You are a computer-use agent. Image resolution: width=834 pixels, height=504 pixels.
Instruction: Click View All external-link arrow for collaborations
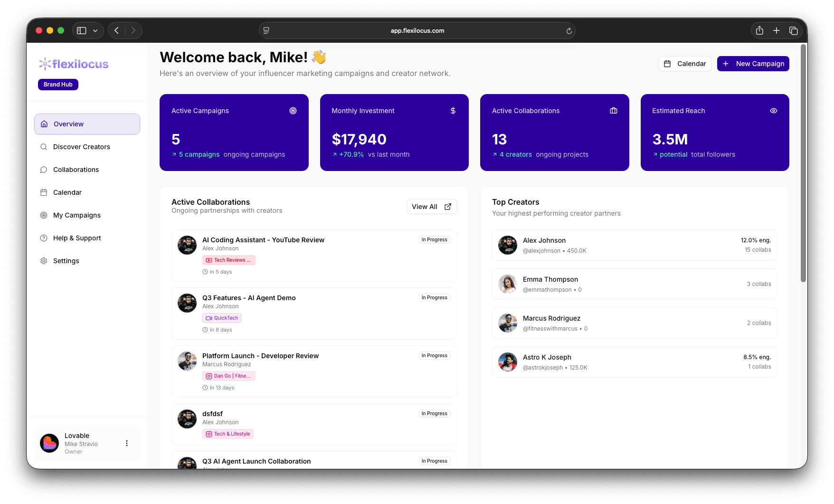coord(447,207)
